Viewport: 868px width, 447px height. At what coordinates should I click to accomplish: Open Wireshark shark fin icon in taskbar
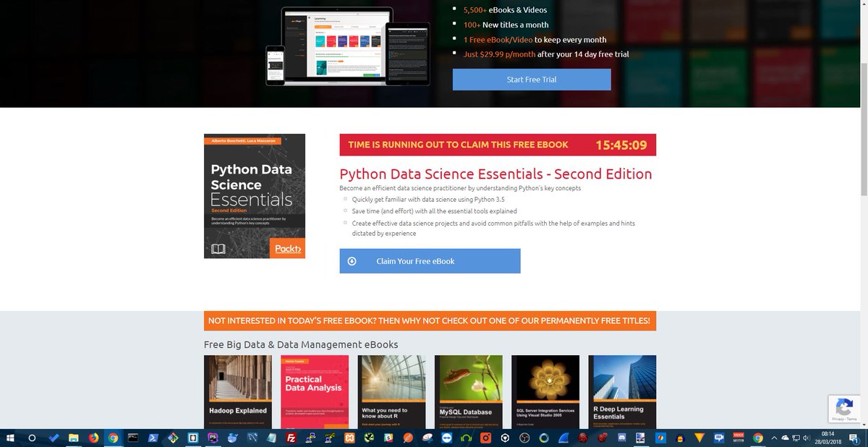(563, 438)
